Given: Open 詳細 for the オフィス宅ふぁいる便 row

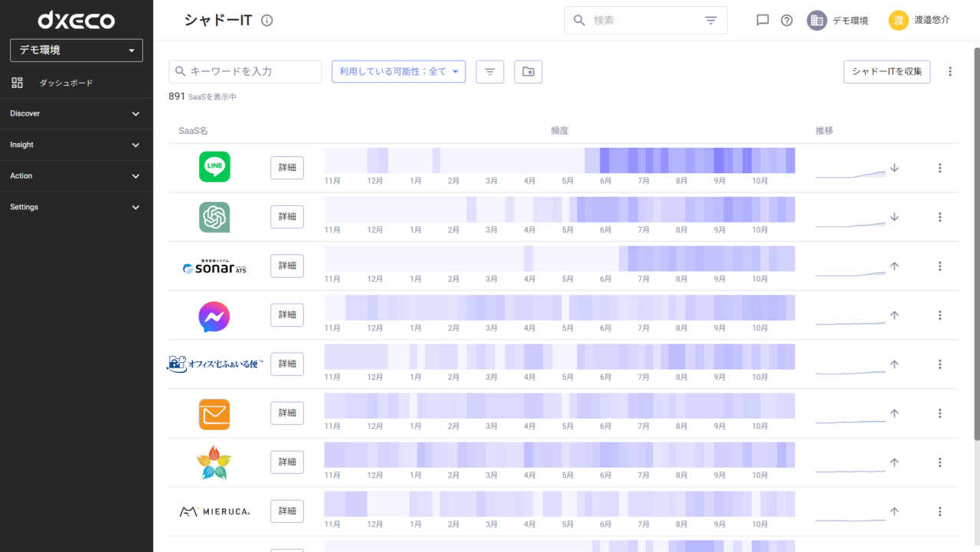Looking at the screenshot, I should [287, 364].
